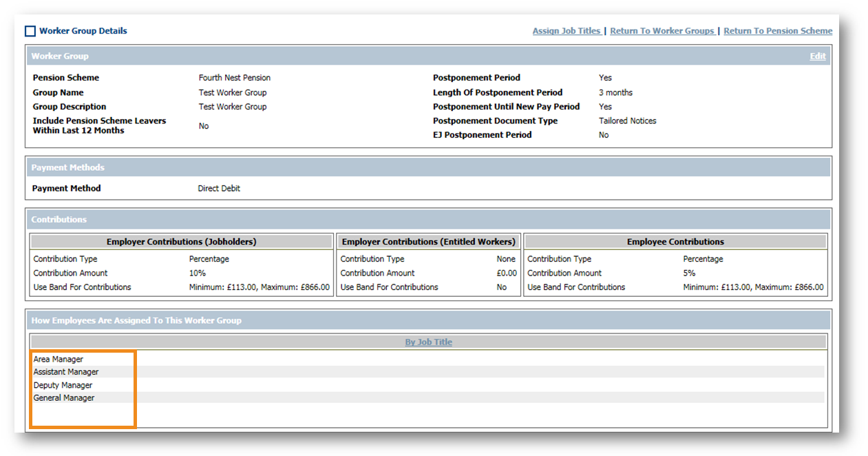Viewport: 868px width, 456px height.
Task: Select the Employee Contributions column header
Action: (675, 242)
